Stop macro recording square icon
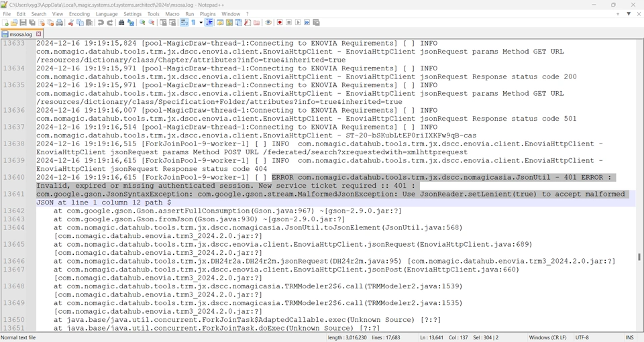644x342 pixels. tap(288, 23)
